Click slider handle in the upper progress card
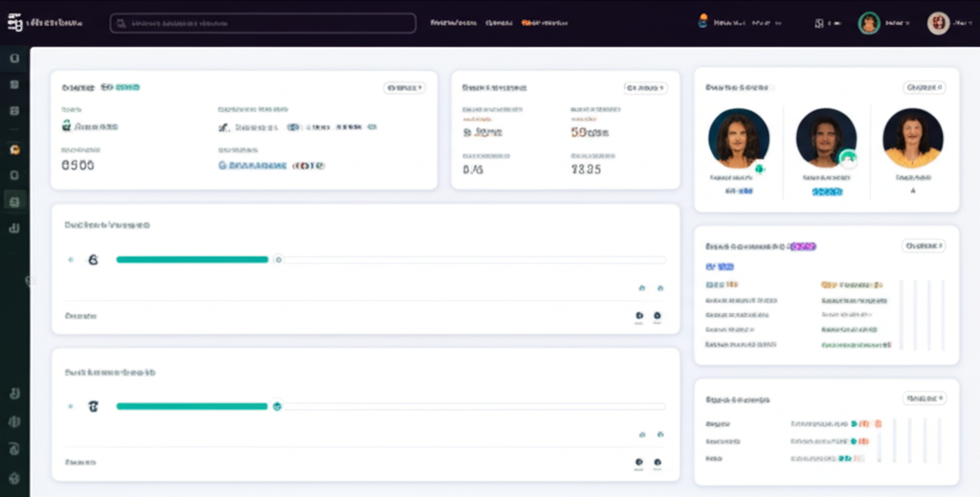 click(278, 260)
